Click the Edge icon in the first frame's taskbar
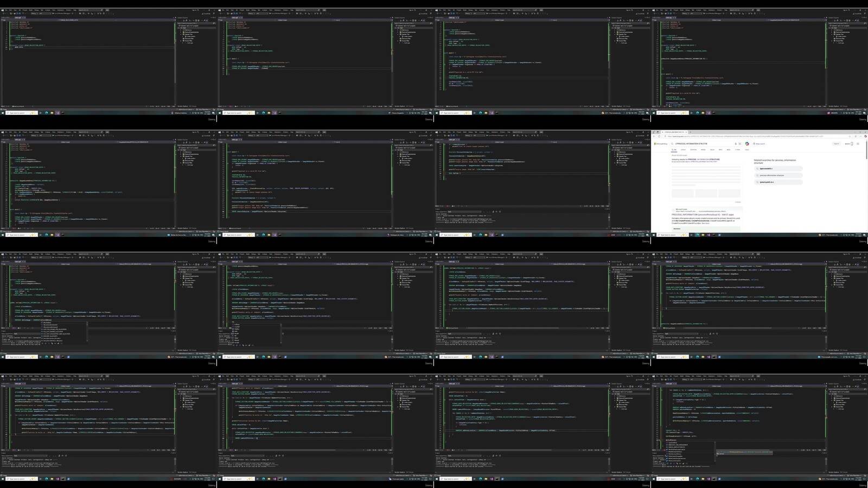Image resolution: width=868 pixels, height=488 pixels. click(46, 113)
